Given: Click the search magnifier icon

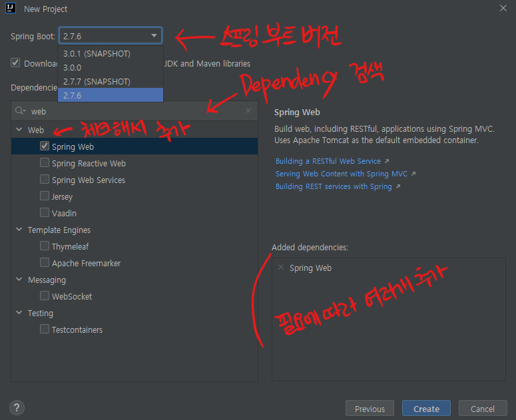Looking at the screenshot, I should tap(20, 111).
